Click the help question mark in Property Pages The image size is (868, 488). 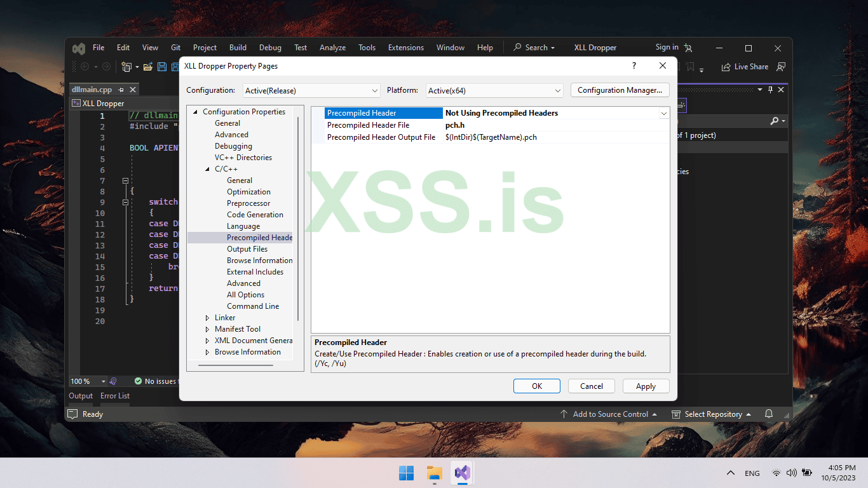(634, 65)
